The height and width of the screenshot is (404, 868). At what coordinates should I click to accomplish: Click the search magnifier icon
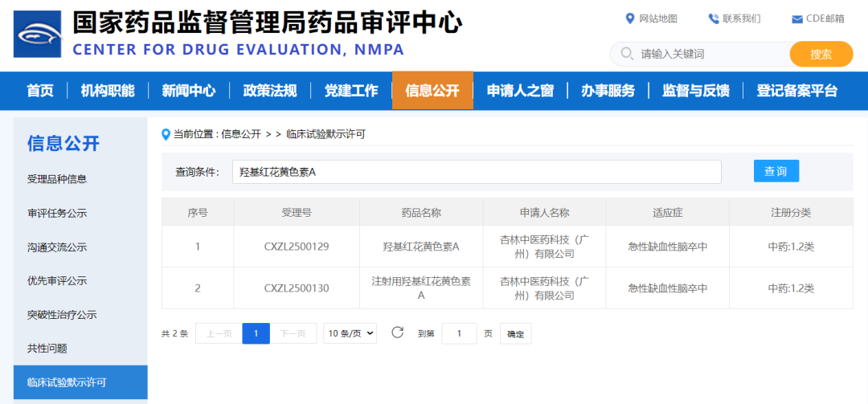pos(627,54)
